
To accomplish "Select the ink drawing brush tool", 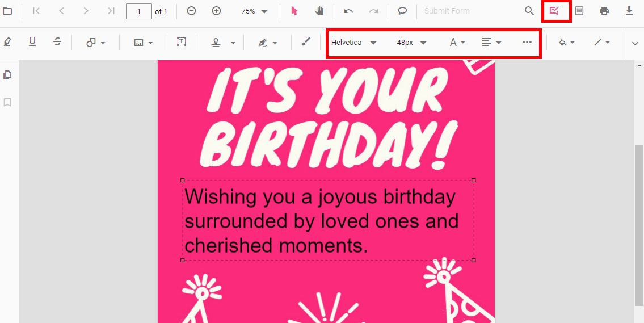I will [306, 41].
